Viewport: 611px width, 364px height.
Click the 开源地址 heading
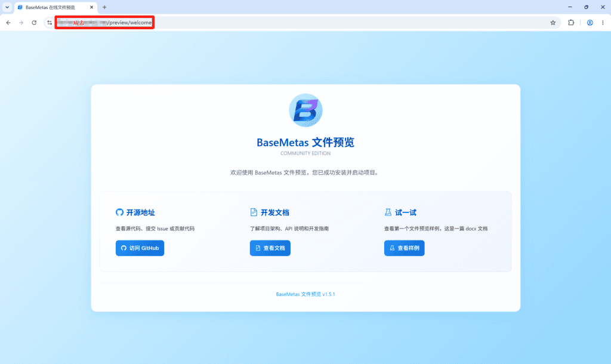pos(141,212)
